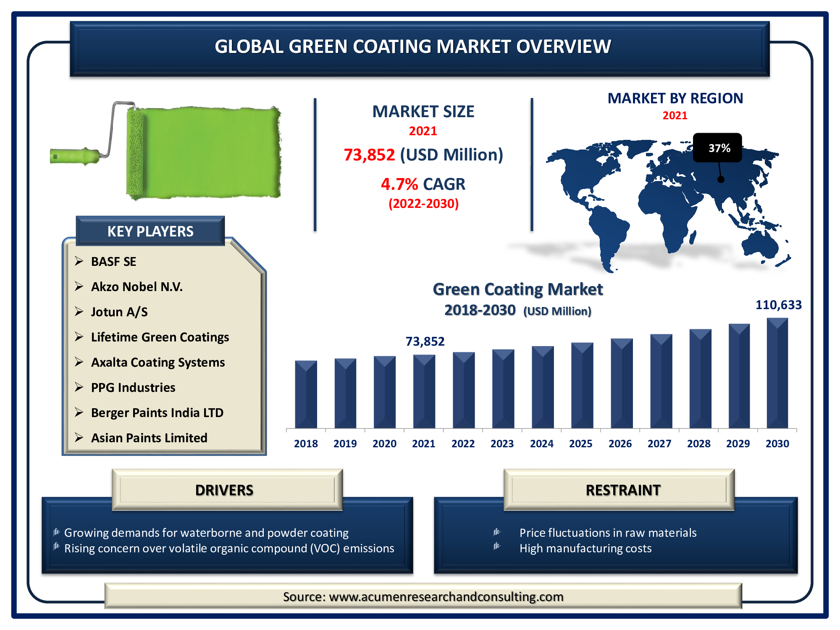Click the 2030 bar in chart
This screenshot has height=630, width=840.
tap(777, 374)
